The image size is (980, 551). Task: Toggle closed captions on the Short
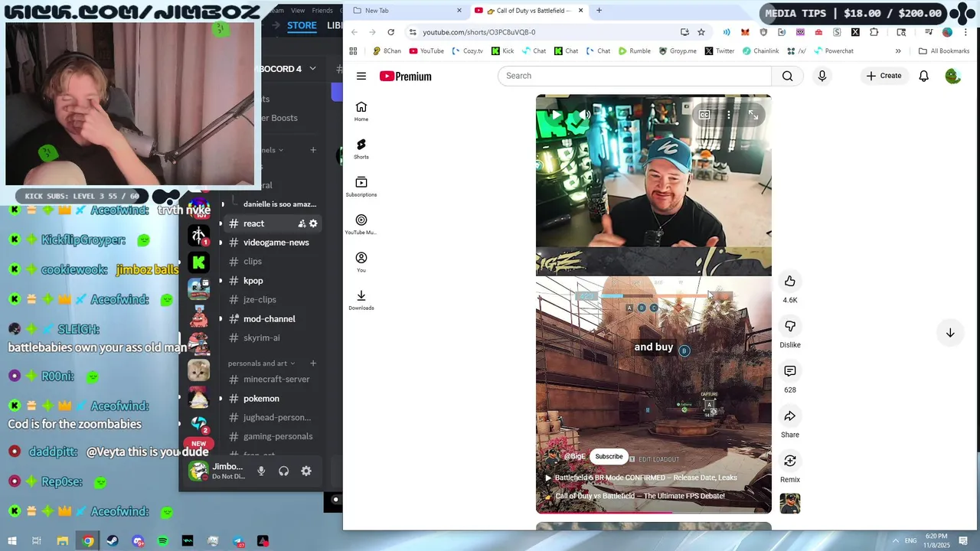tap(704, 115)
